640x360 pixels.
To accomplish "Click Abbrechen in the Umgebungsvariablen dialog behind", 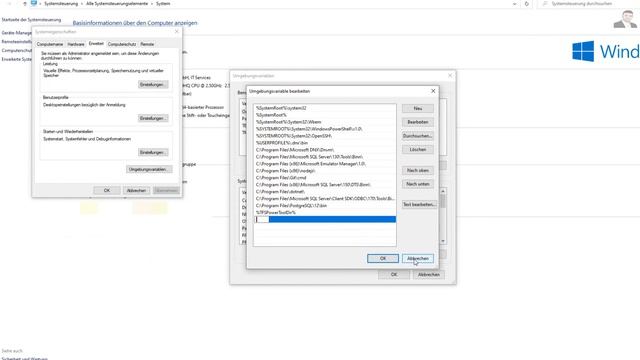I will click(x=429, y=275).
